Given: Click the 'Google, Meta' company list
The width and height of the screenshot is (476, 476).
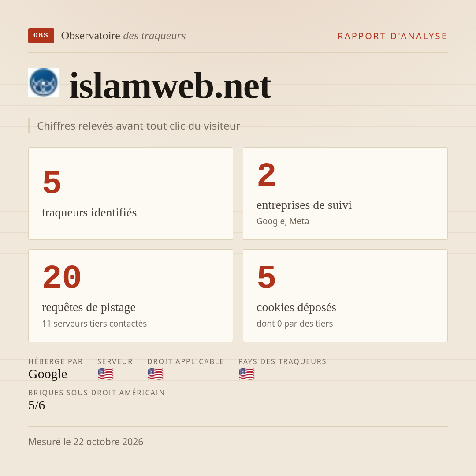Looking at the screenshot, I should (x=283, y=221).
